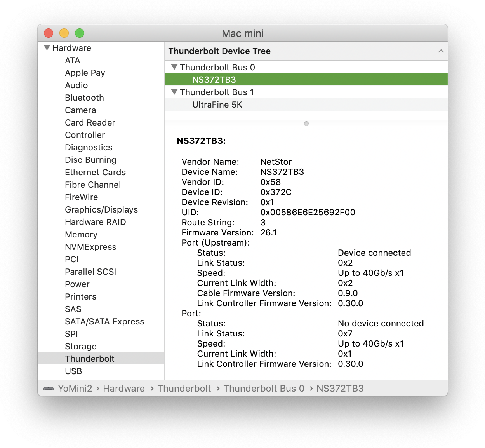Click Cable Firmware Version value 0.9.0

point(348,293)
